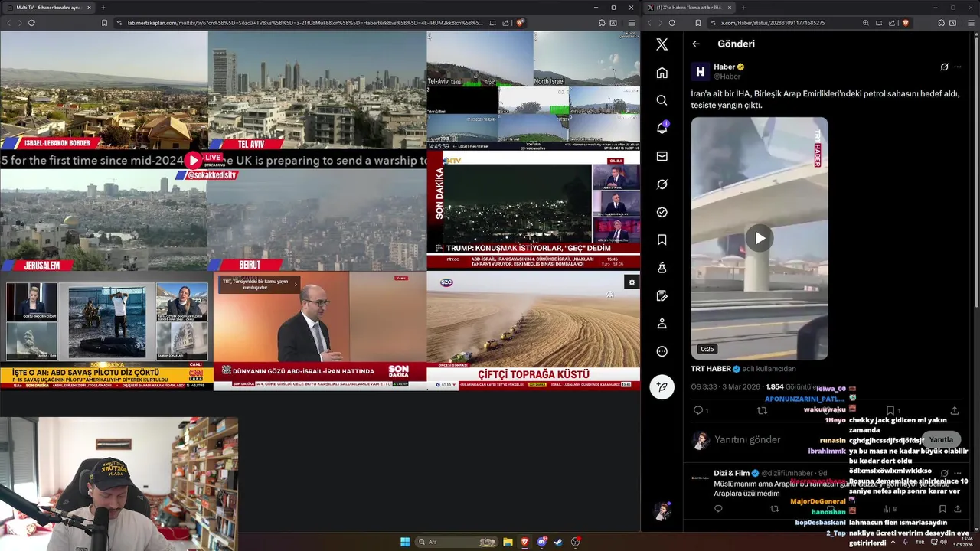This screenshot has width=980, height=551.
Task: Click the Jerusalem live camera feed
Action: tap(103, 220)
